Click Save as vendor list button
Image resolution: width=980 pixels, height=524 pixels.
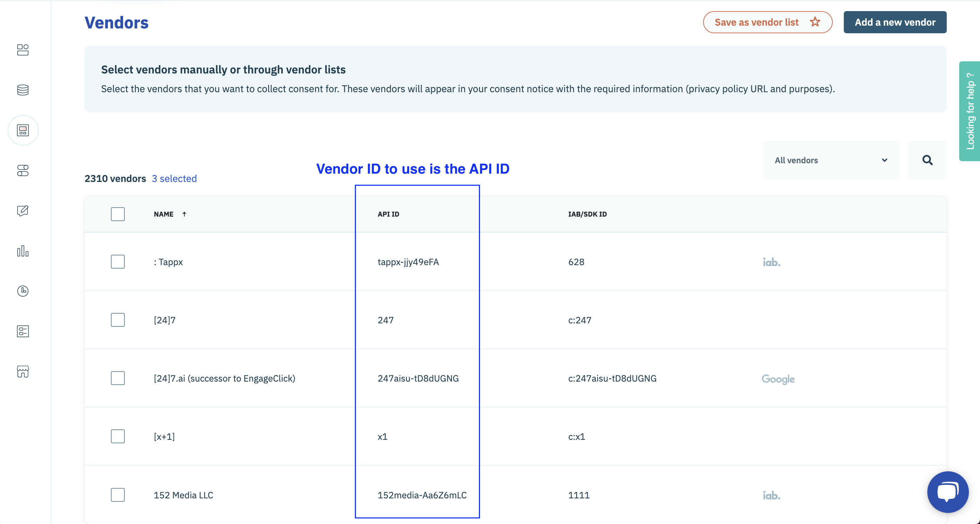[x=767, y=23]
